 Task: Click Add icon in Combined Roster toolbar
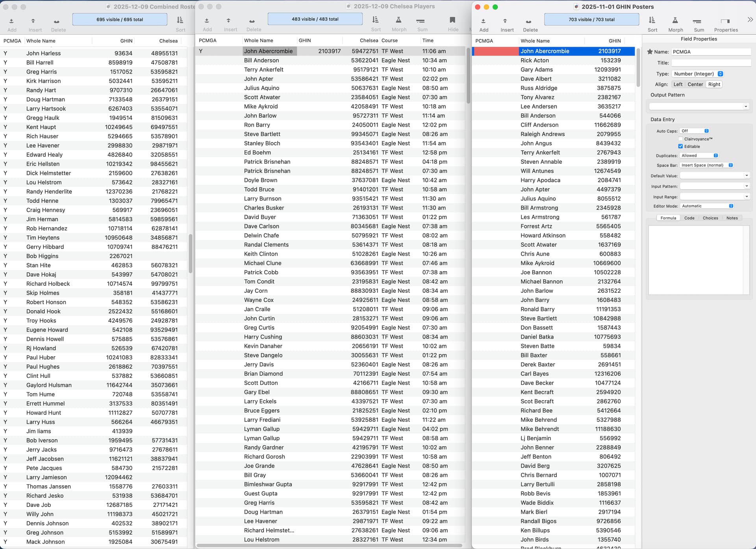tap(12, 21)
